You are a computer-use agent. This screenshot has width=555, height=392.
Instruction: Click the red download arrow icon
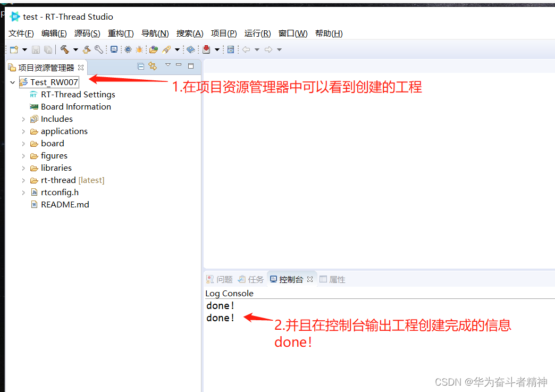click(x=206, y=49)
